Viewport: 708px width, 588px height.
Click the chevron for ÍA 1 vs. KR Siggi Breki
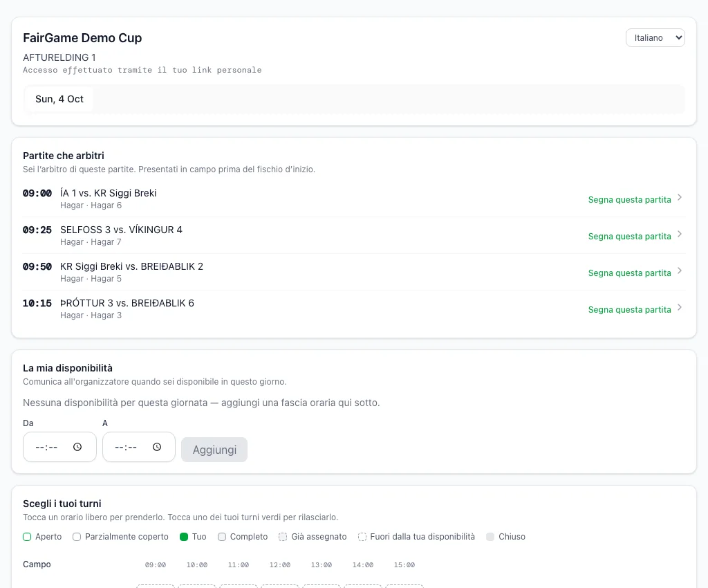pos(680,198)
